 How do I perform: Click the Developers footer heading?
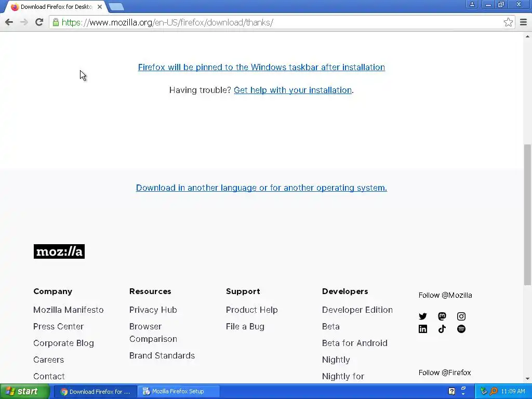click(x=345, y=291)
